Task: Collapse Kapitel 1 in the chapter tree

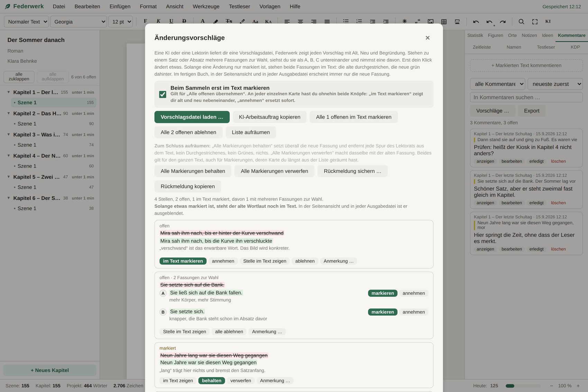Action: pos(9,92)
